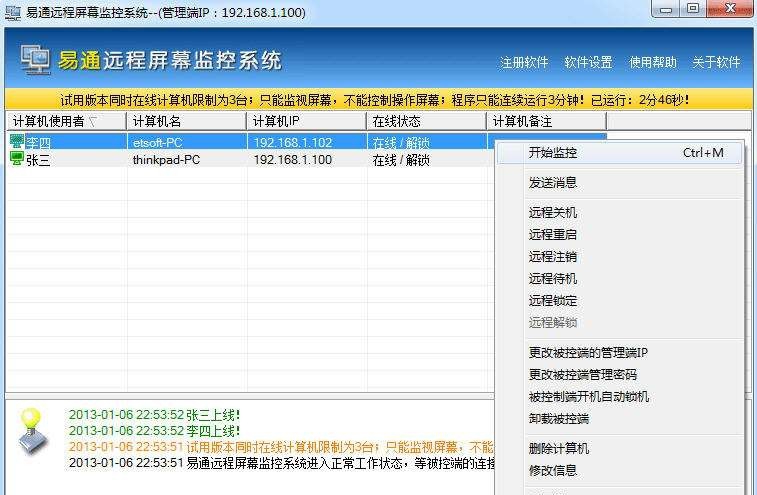Select 删除计算机 menu entry
This screenshot has width=757, height=495.
point(619,449)
